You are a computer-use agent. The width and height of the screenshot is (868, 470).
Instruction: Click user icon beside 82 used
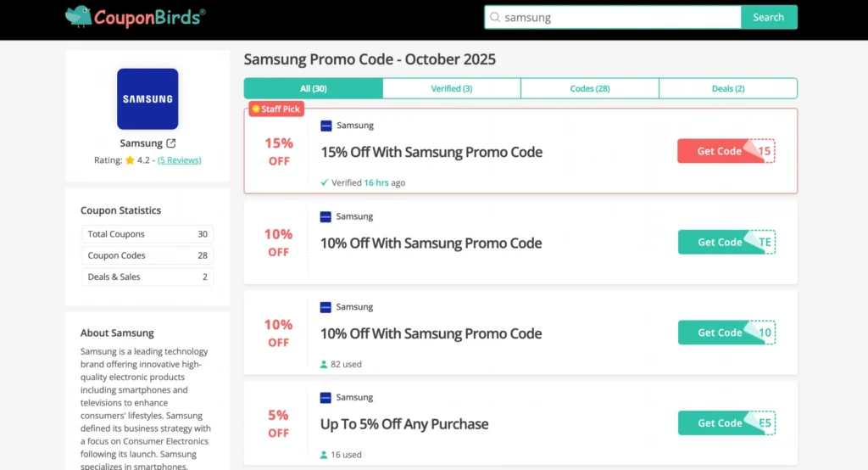coord(324,365)
